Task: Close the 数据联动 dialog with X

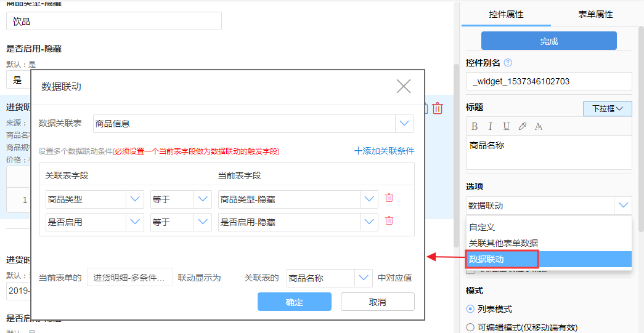Action: 404,86
